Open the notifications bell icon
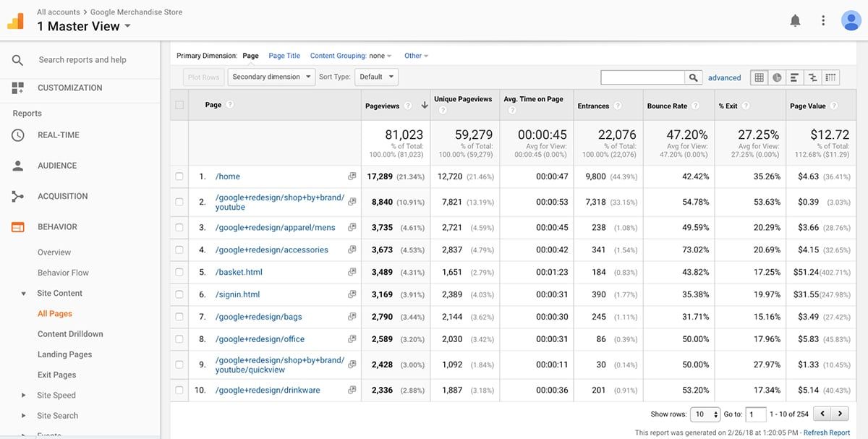868x439 pixels. (x=795, y=21)
